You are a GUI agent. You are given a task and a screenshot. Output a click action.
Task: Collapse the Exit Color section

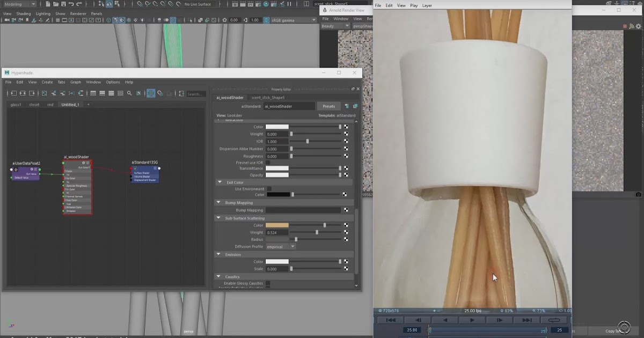[219, 182]
